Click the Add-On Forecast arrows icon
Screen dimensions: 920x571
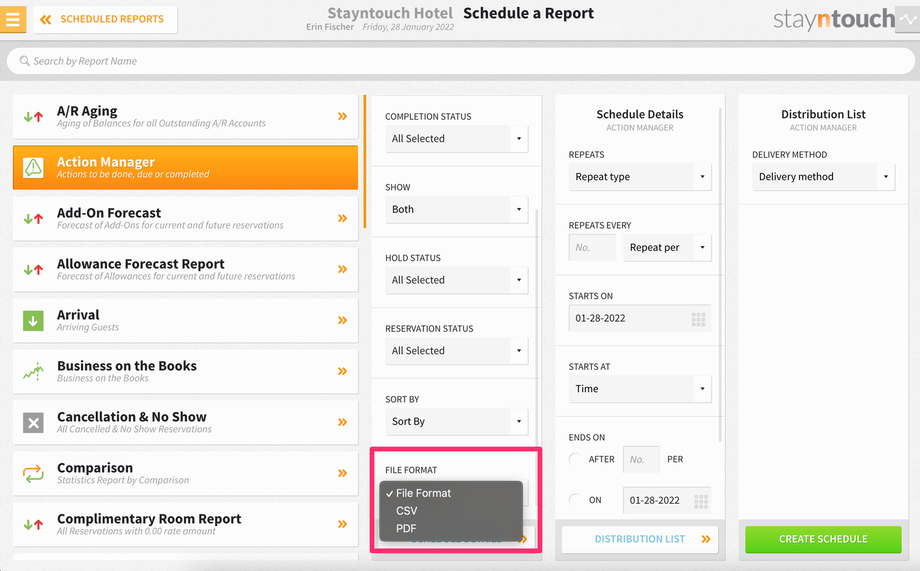(33, 218)
